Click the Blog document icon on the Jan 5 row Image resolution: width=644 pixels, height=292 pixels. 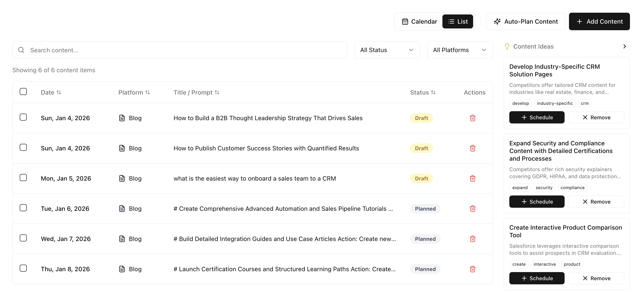coord(122,178)
